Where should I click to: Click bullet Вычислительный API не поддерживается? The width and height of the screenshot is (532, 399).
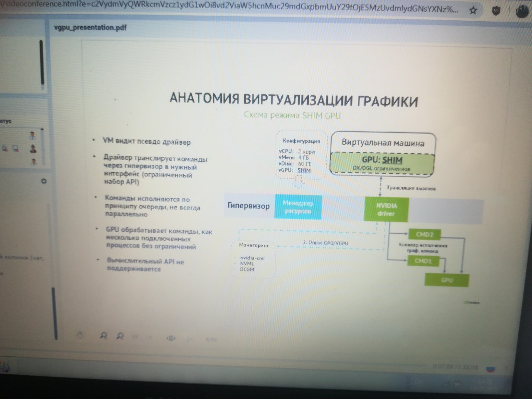pos(145,265)
